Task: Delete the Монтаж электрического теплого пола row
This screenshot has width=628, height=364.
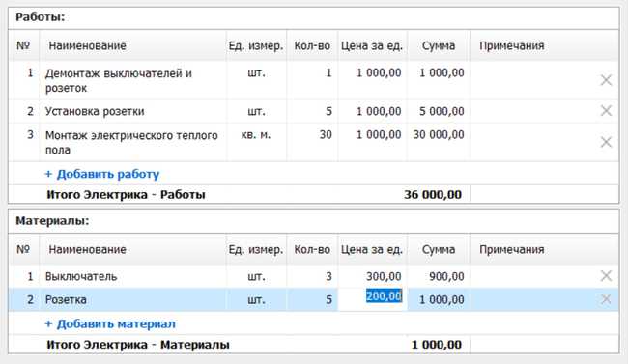Action: click(x=606, y=142)
